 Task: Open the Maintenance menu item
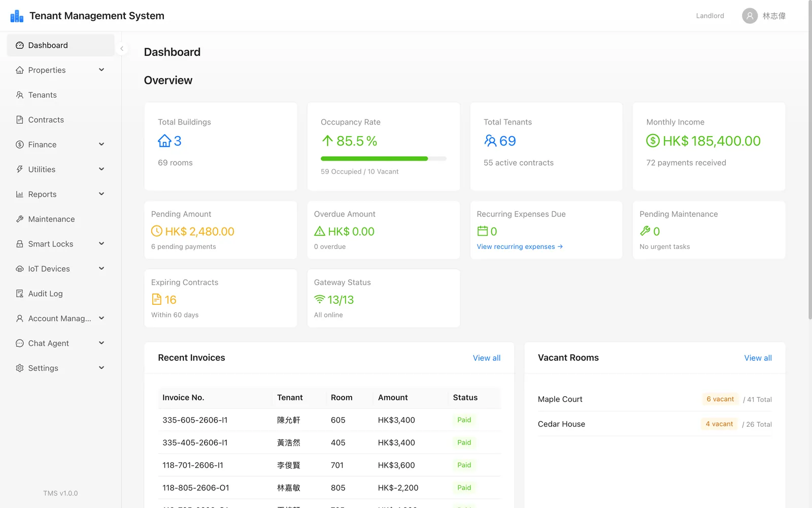click(x=60, y=219)
